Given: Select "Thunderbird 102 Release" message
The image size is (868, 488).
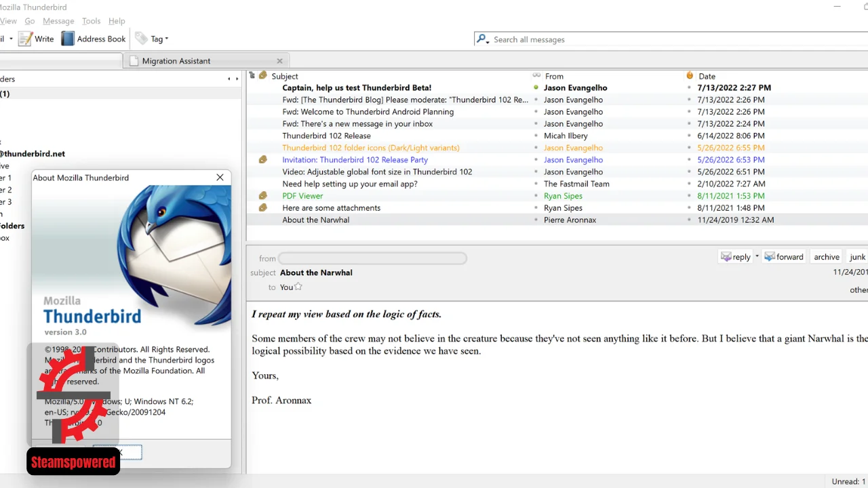Looking at the screenshot, I should (x=326, y=136).
